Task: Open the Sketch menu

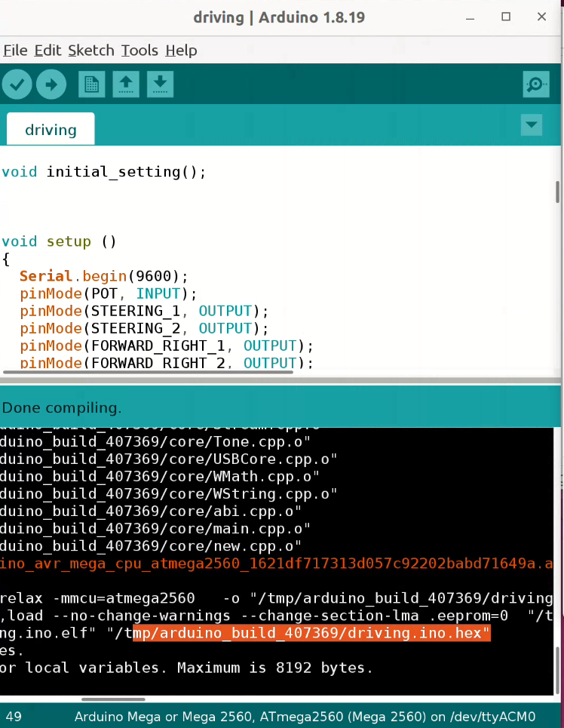Action: [91, 50]
